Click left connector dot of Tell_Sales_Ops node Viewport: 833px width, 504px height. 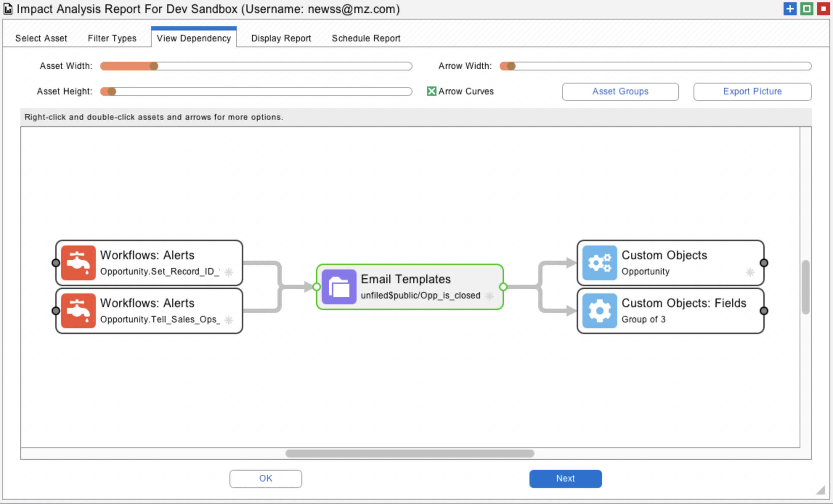56,310
